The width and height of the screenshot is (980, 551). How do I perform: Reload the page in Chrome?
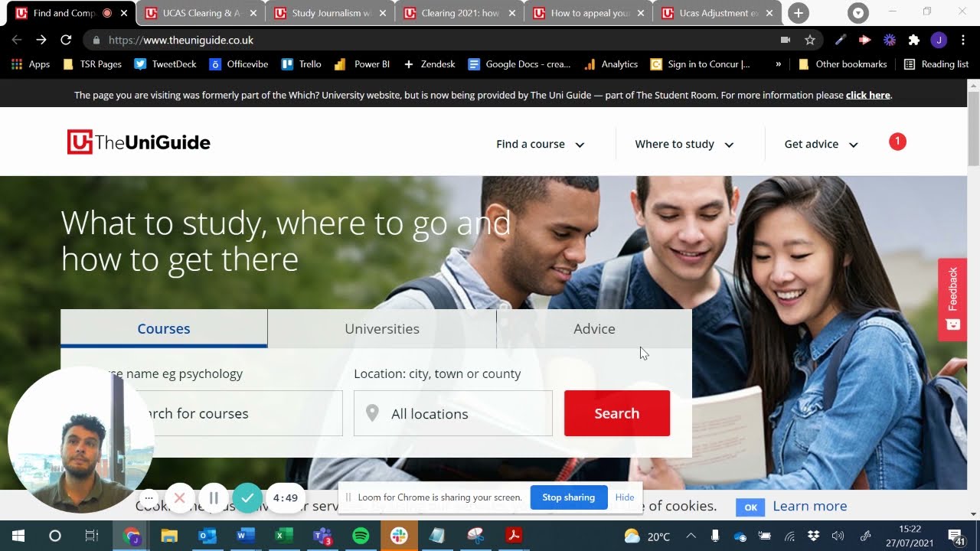coord(66,40)
